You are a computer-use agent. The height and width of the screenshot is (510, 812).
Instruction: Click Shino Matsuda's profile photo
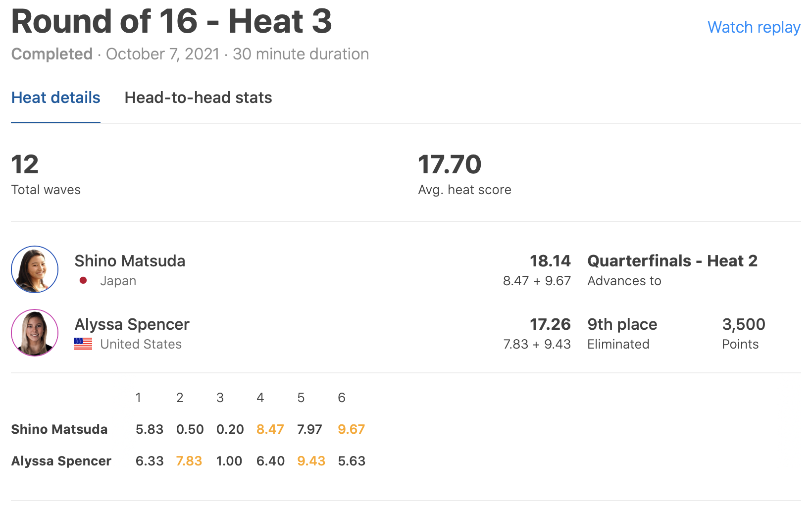pyautogui.click(x=35, y=269)
